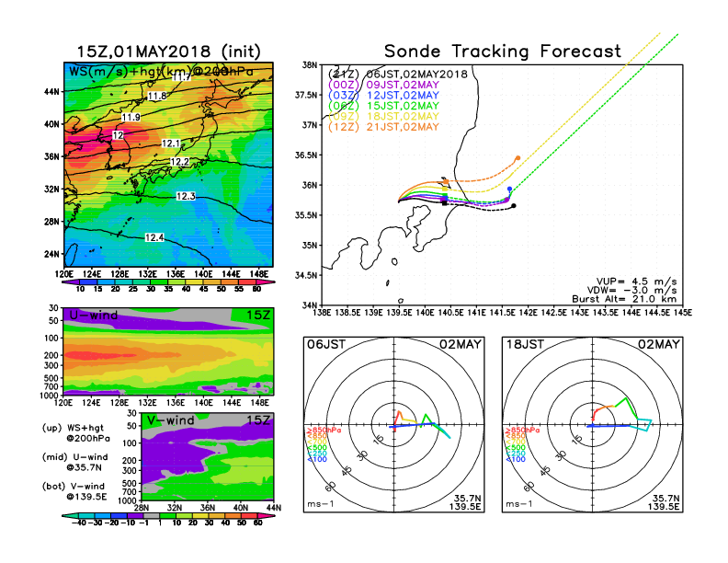
Task: Click the "<100" legend in 18JST hodograph
Action: tap(516, 459)
